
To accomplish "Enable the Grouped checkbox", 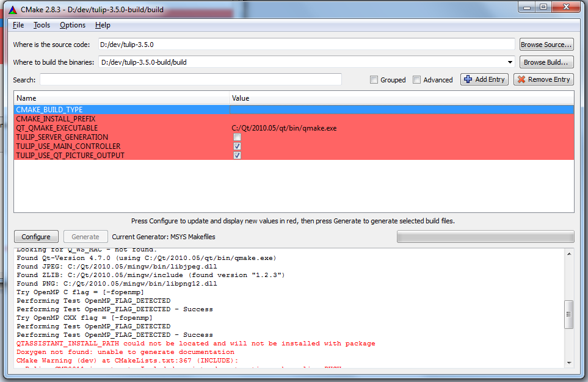I will [374, 79].
